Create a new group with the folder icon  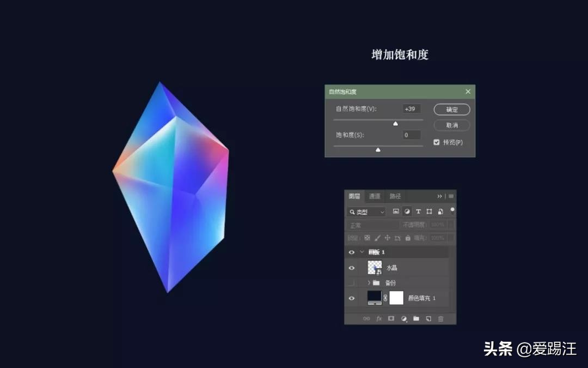coord(416,318)
